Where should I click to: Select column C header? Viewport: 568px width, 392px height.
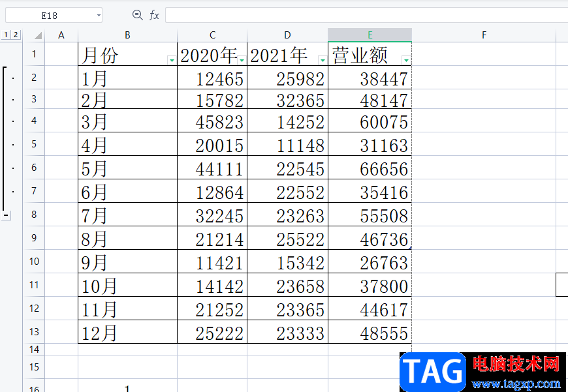(x=212, y=35)
